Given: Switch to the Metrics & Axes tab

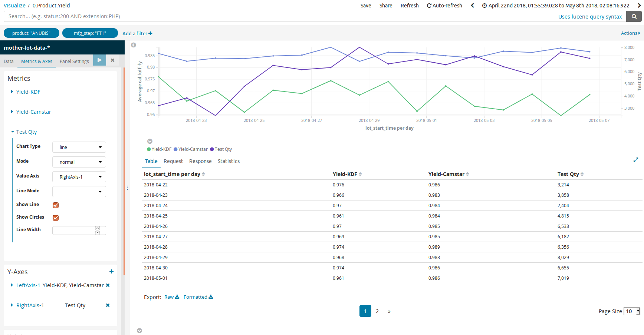Looking at the screenshot, I should pos(37,62).
